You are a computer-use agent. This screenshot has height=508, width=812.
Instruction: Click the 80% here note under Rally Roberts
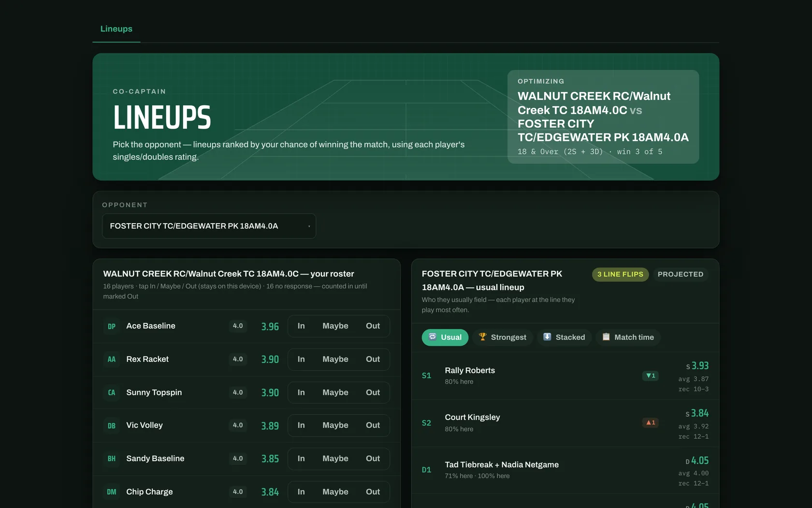click(459, 382)
